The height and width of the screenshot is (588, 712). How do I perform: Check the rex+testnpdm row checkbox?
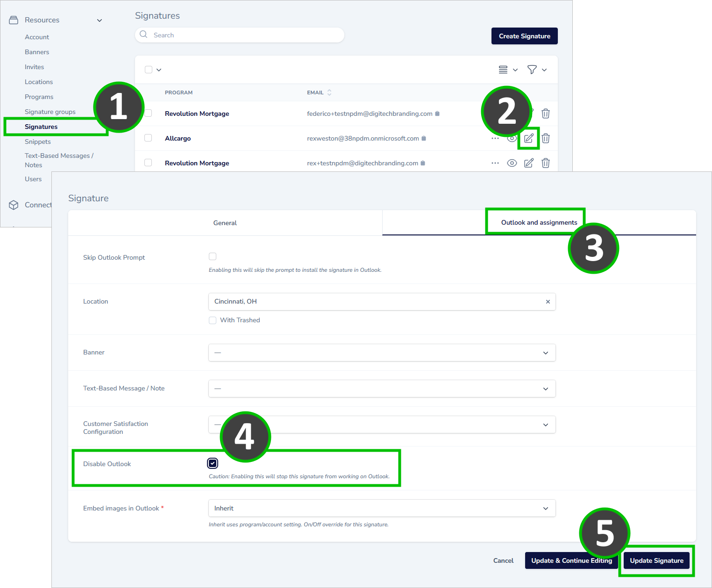coord(148,163)
